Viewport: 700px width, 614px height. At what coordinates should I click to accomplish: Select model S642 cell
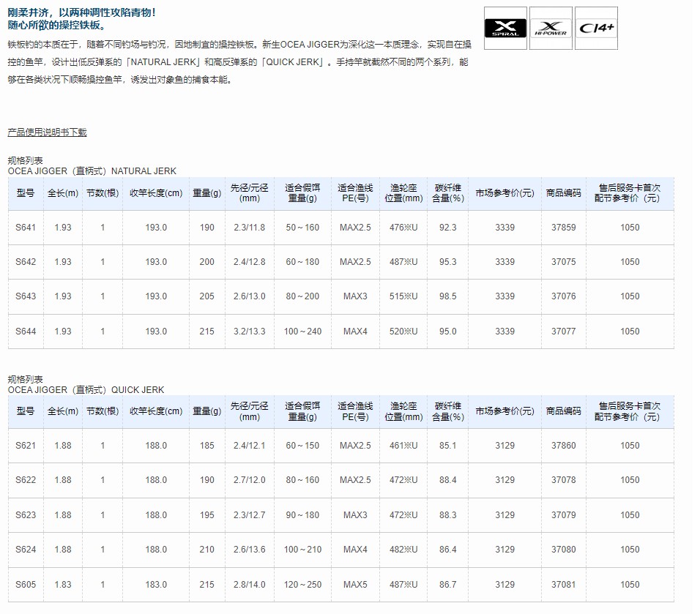tap(26, 262)
